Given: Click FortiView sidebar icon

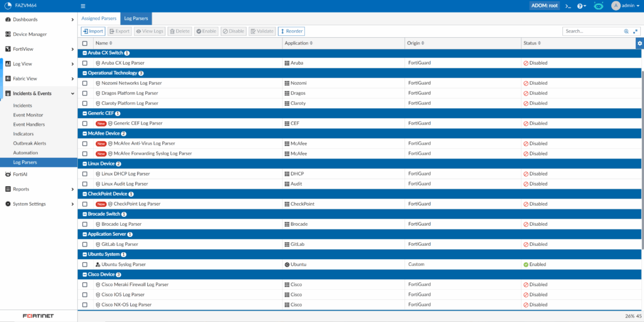Looking at the screenshot, I should point(8,49).
